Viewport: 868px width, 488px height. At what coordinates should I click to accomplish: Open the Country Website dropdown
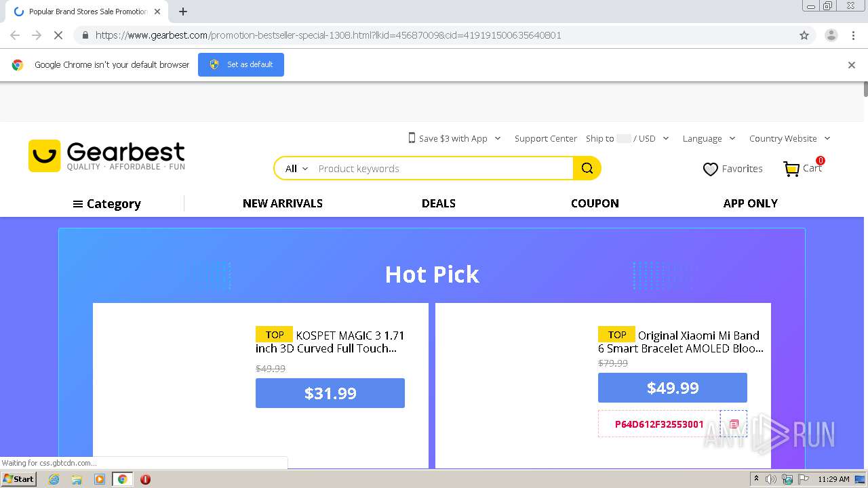[x=789, y=138]
